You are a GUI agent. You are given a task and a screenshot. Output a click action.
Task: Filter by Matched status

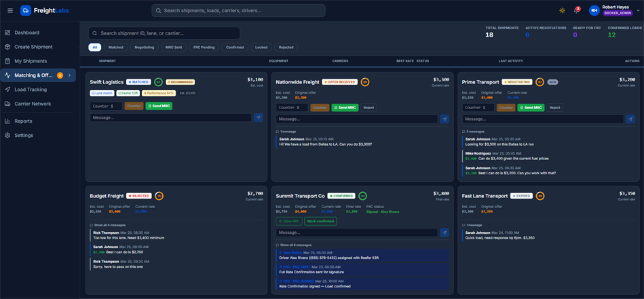click(x=116, y=47)
